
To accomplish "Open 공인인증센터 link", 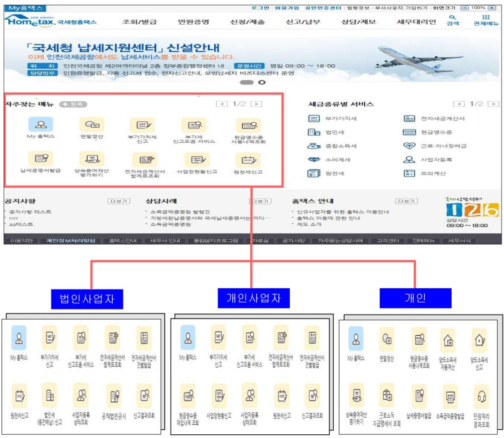I will tap(323, 8).
